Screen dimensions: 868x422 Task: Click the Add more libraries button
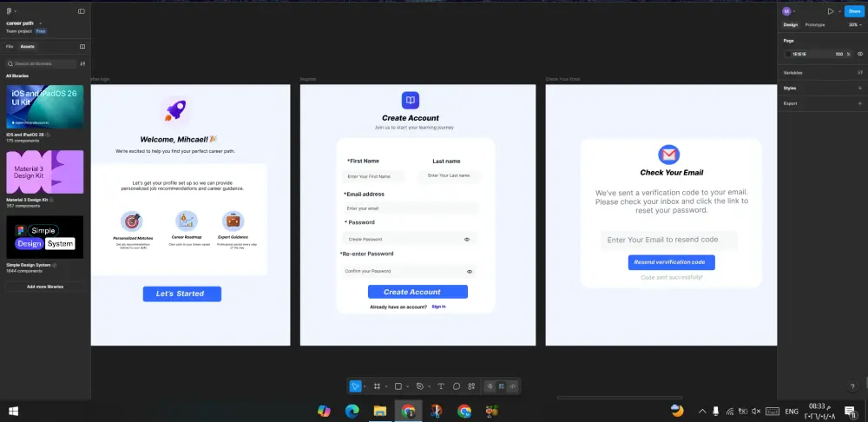click(45, 287)
